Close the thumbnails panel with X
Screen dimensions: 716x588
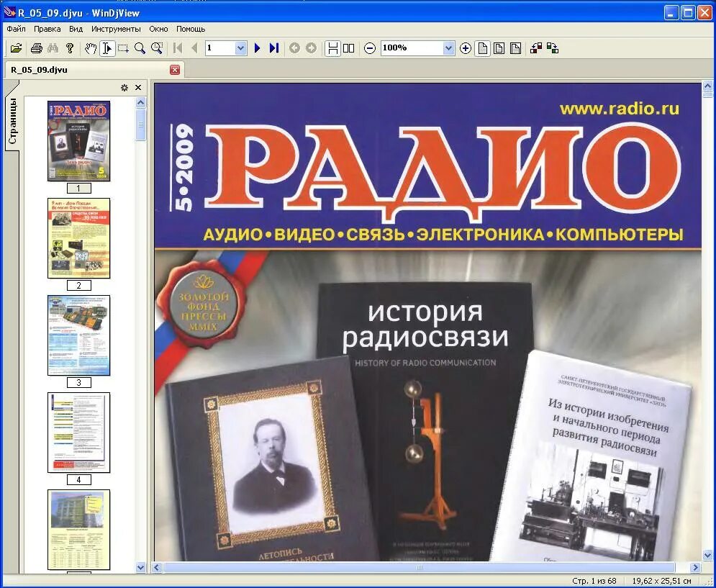click(x=138, y=88)
